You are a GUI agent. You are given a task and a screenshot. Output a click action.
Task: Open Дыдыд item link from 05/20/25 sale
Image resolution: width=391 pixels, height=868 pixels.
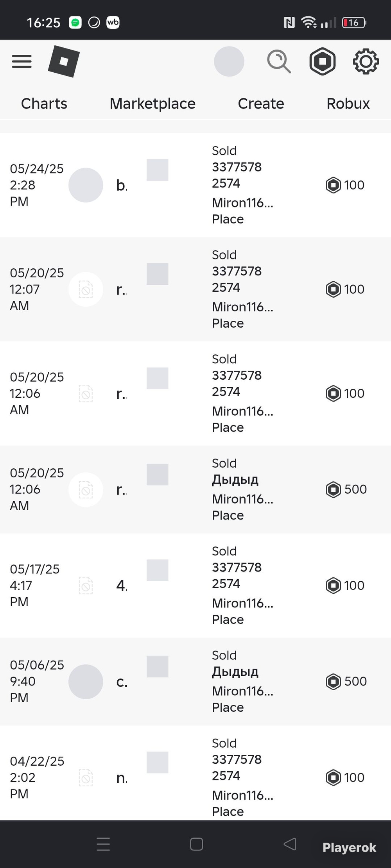235,479
